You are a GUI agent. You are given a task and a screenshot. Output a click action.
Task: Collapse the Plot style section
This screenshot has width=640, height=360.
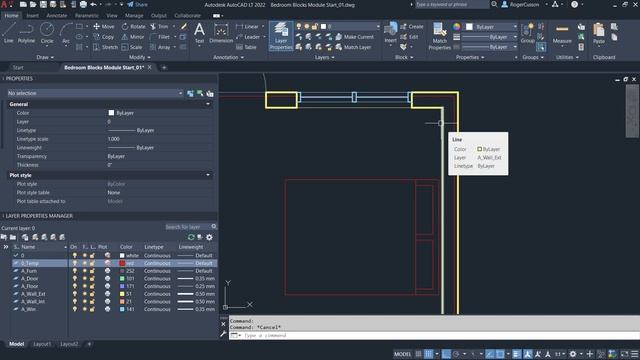click(x=208, y=175)
